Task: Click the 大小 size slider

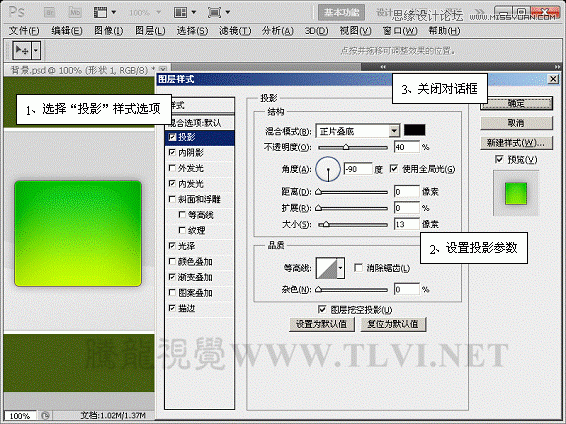Action: click(353, 224)
